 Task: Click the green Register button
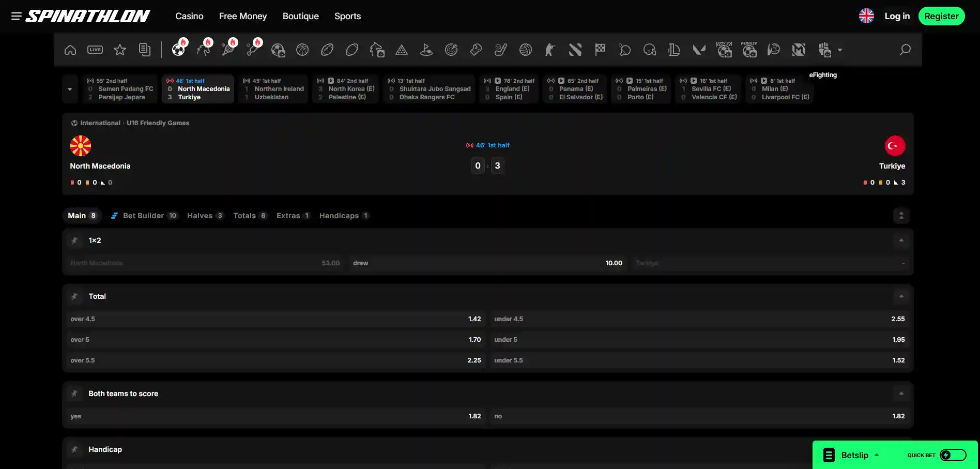click(x=942, y=16)
